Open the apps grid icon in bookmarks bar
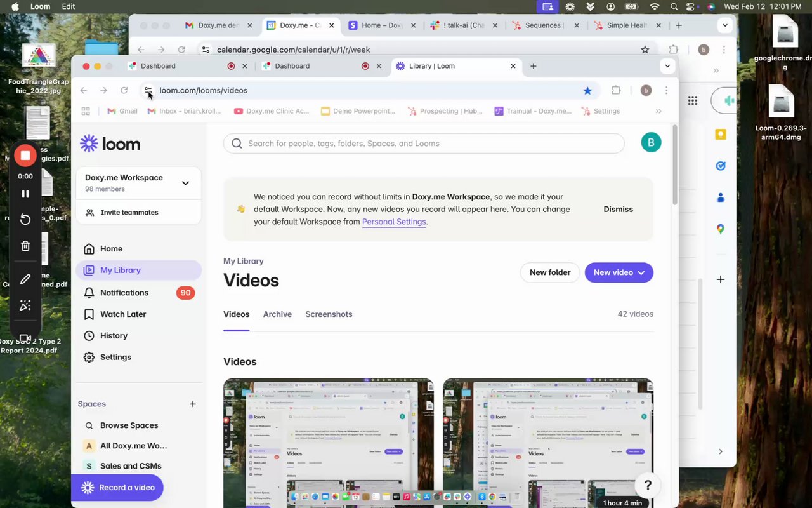 point(86,111)
